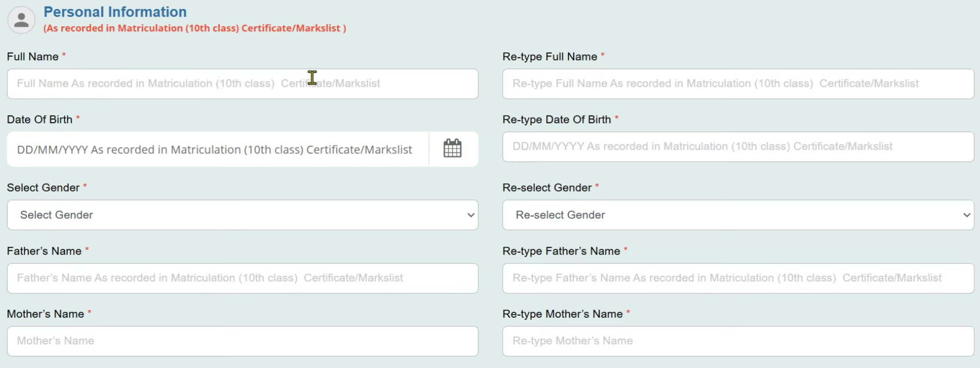This screenshot has width=980, height=368.
Task: Click the Personal Information heading
Action: coord(115,12)
